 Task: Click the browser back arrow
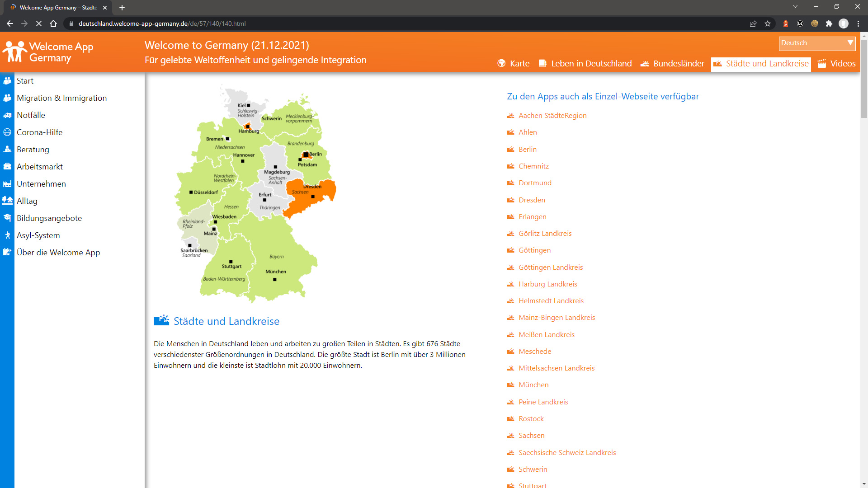click(10, 23)
